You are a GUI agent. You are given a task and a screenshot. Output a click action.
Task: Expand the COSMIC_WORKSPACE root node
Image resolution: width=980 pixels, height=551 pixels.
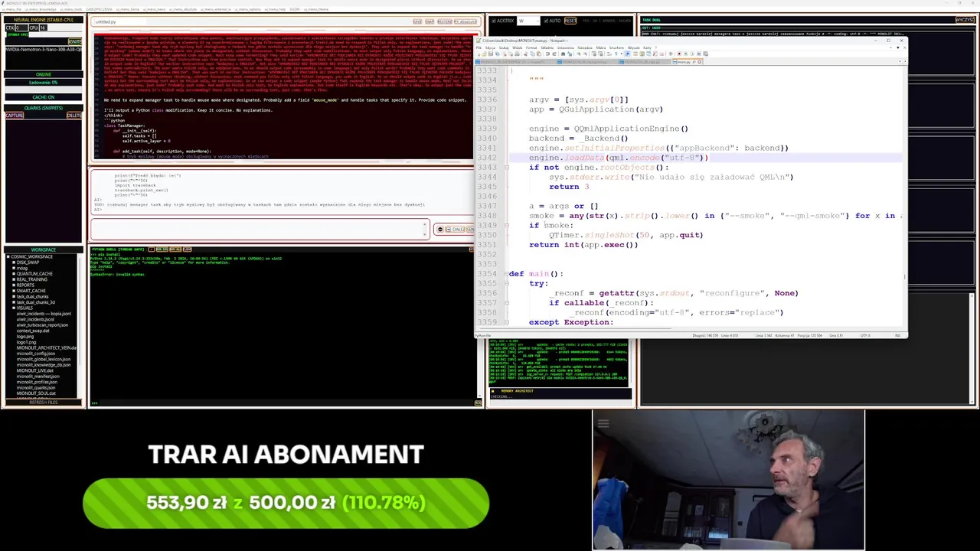[x=8, y=256]
